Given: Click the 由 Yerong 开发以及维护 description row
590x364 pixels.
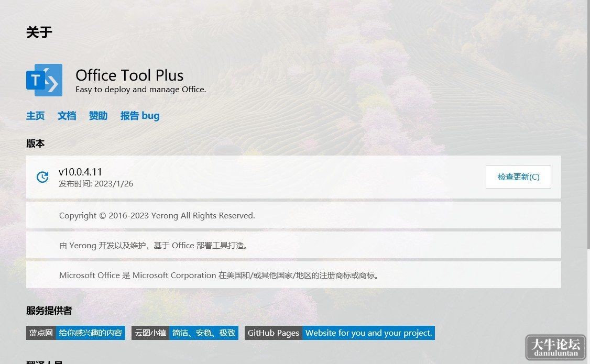Looking at the screenshot, I should point(293,245).
